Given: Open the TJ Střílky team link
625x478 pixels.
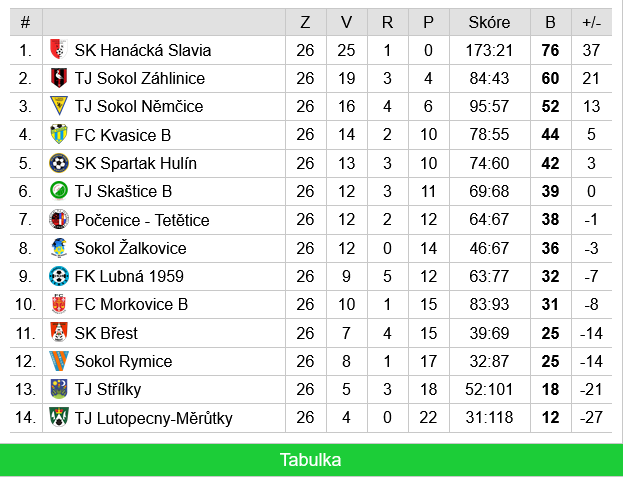Looking at the screenshot, I should (x=108, y=389).
